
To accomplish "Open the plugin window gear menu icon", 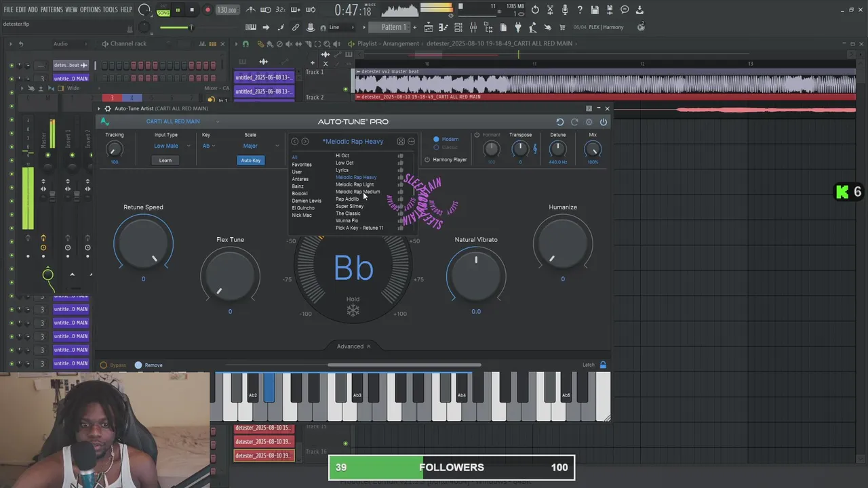I will 107,108.
